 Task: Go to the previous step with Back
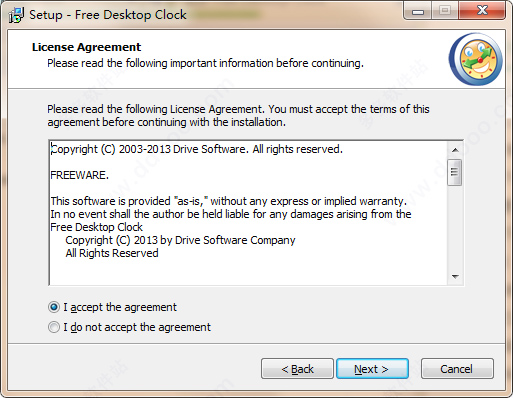point(297,369)
